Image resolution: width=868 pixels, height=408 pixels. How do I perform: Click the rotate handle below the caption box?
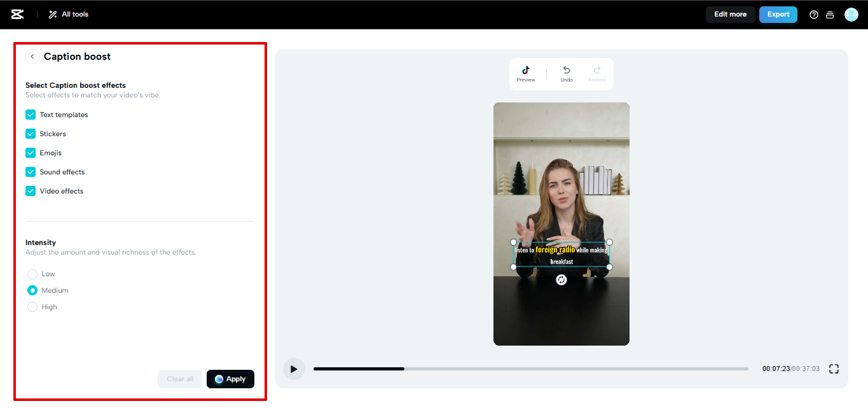561,280
